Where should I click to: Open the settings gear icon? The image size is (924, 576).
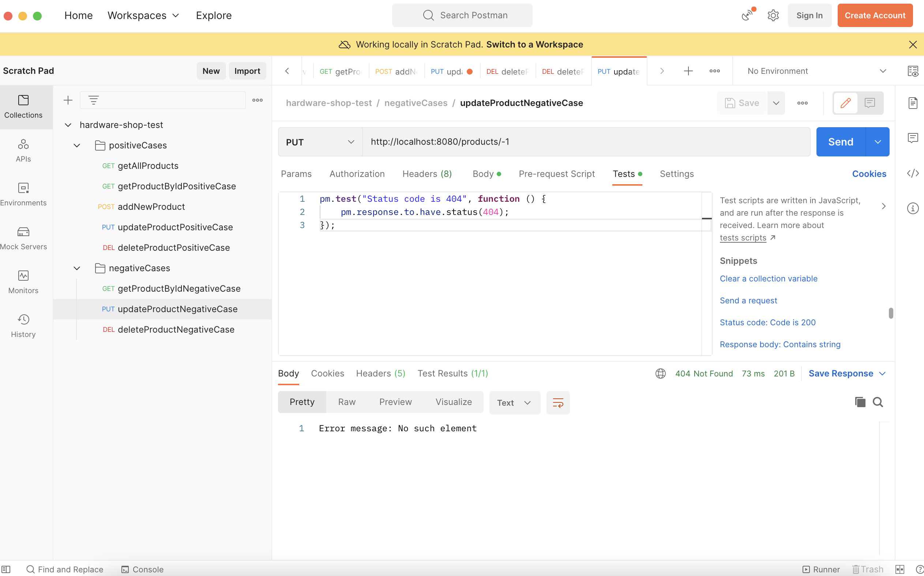coord(773,16)
